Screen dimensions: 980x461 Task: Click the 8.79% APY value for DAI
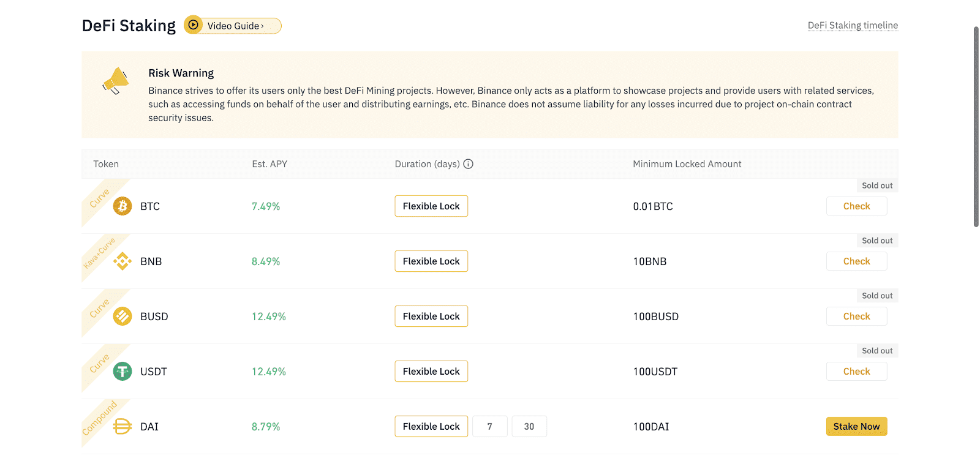[266, 427]
